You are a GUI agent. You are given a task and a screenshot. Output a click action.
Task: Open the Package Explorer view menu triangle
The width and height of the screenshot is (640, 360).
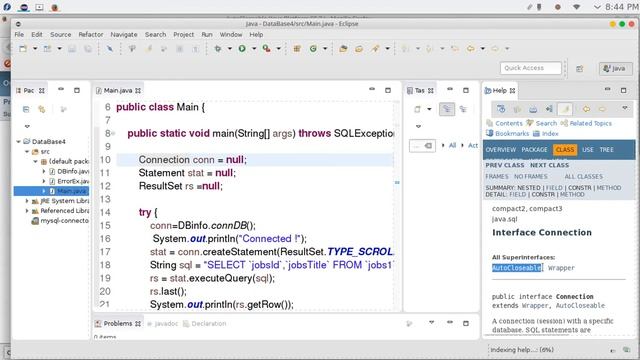coord(27,126)
